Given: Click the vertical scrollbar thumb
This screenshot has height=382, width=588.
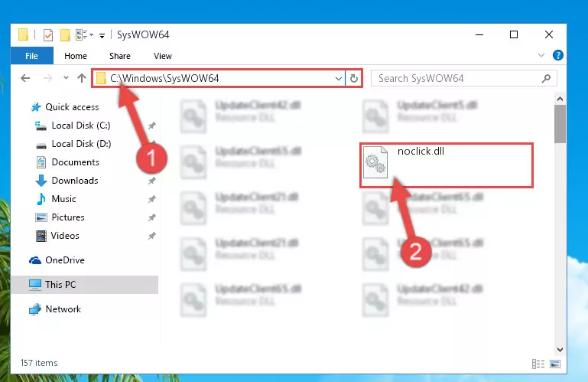Looking at the screenshot, I should (x=560, y=124).
